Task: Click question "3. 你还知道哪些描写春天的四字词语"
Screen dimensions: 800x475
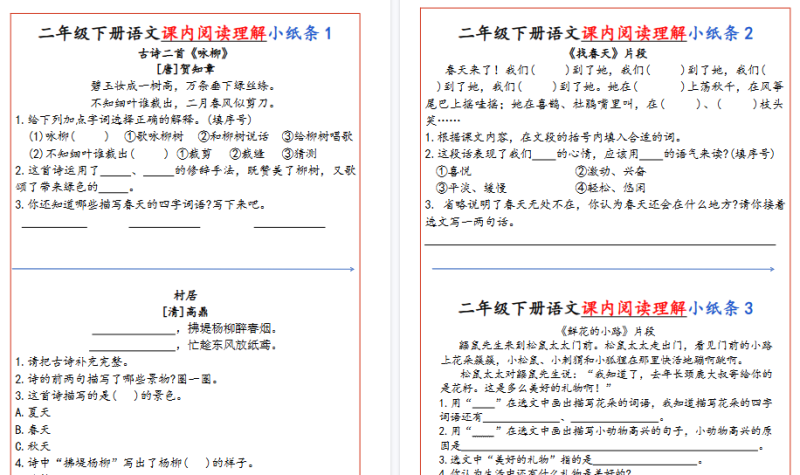Action: [140, 205]
